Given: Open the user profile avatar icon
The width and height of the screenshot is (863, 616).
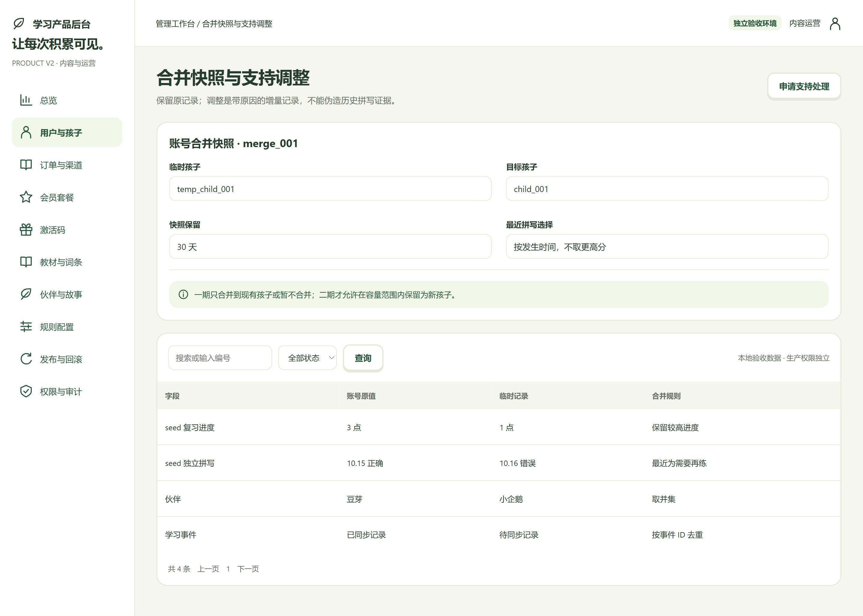Looking at the screenshot, I should point(835,23).
